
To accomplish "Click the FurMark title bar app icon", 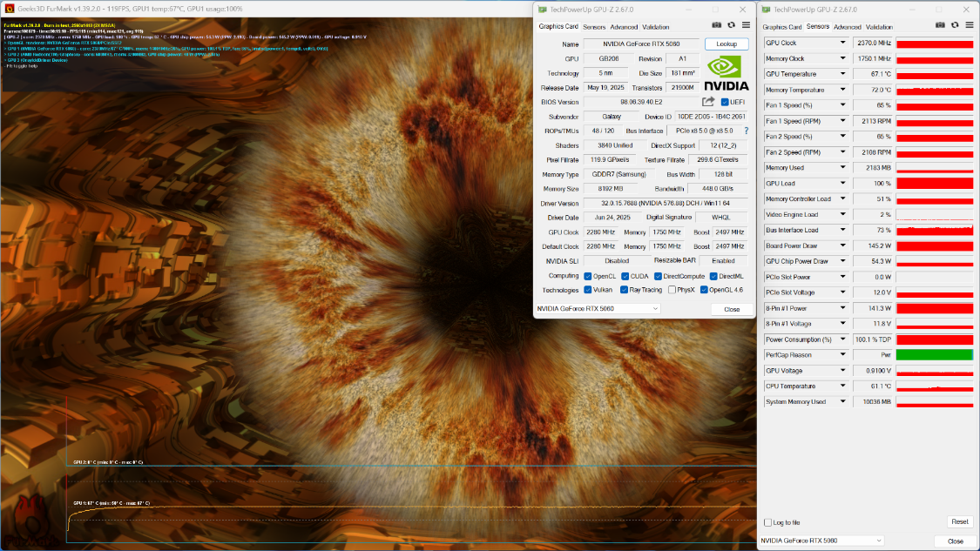I will click(9, 9).
